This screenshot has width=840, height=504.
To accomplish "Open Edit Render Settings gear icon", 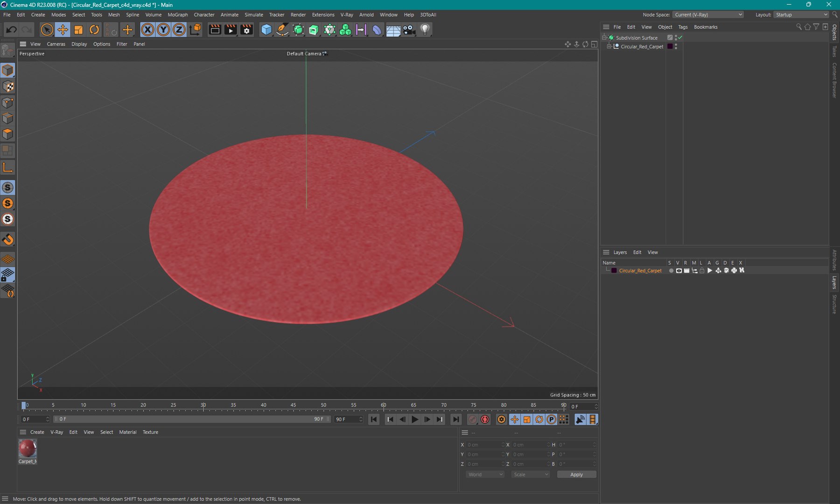I will [x=246, y=30].
